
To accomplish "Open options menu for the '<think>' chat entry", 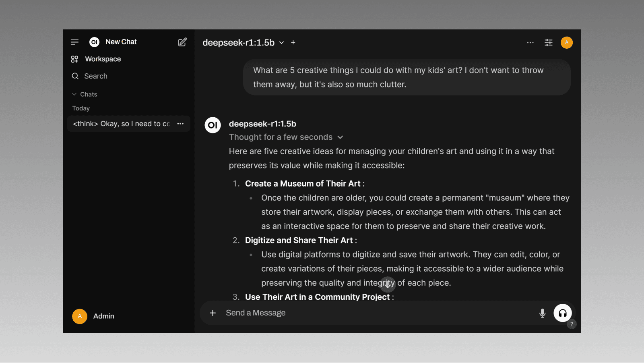I will (180, 124).
